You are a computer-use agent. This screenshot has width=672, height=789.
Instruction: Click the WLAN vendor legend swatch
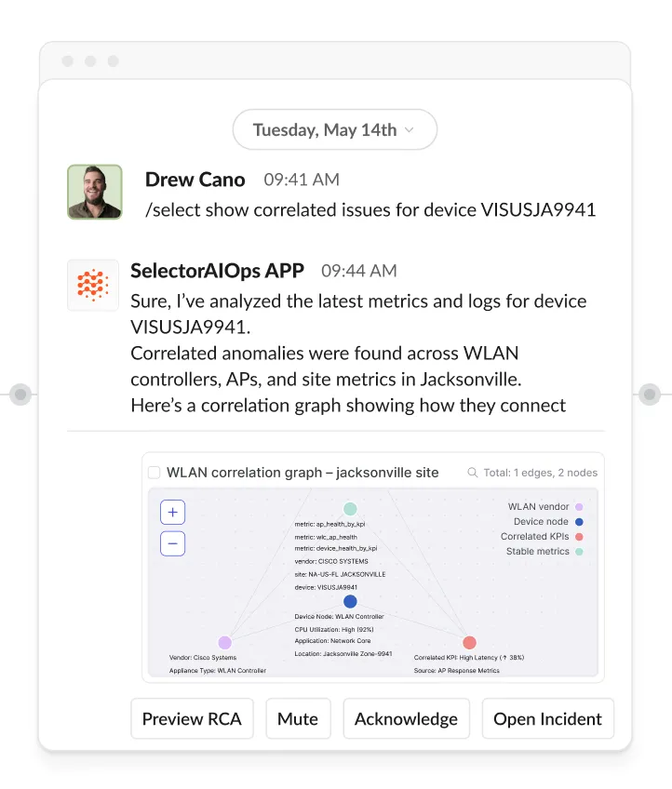click(x=579, y=507)
